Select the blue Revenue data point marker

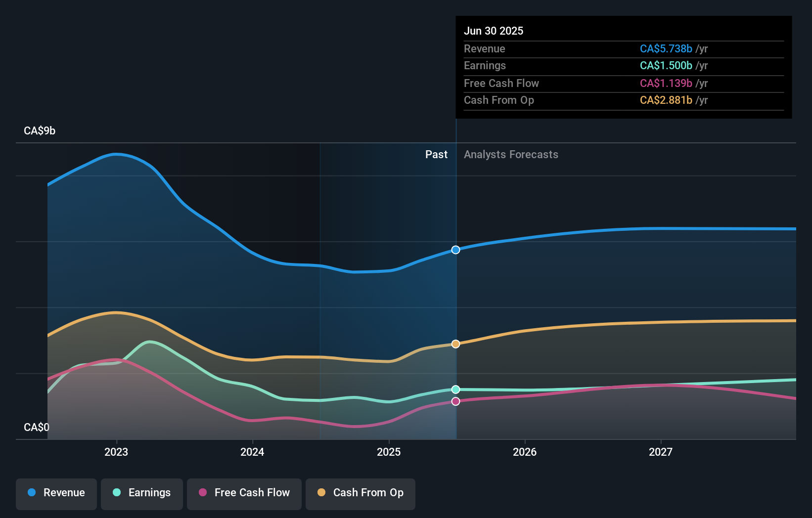click(455, 250)
